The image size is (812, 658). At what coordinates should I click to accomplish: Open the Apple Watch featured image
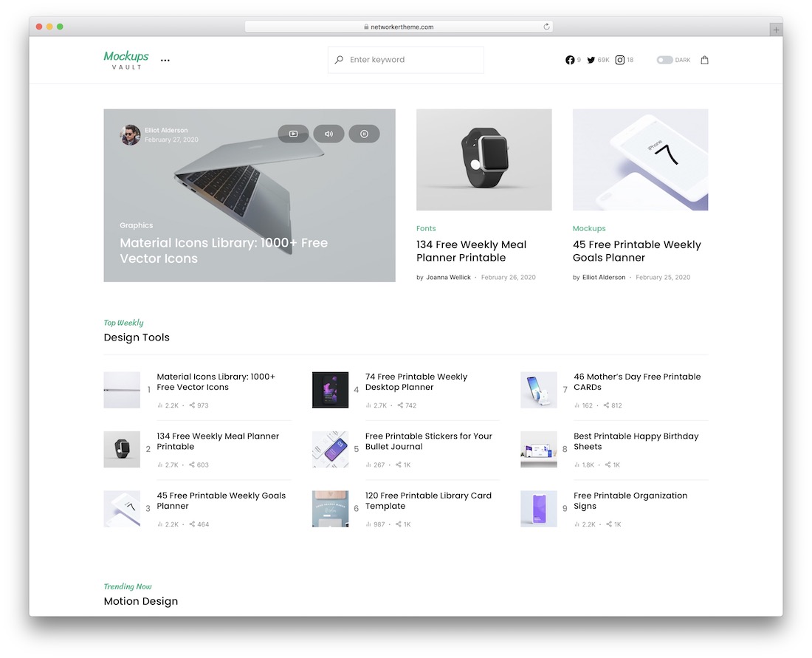pos(484,160)
